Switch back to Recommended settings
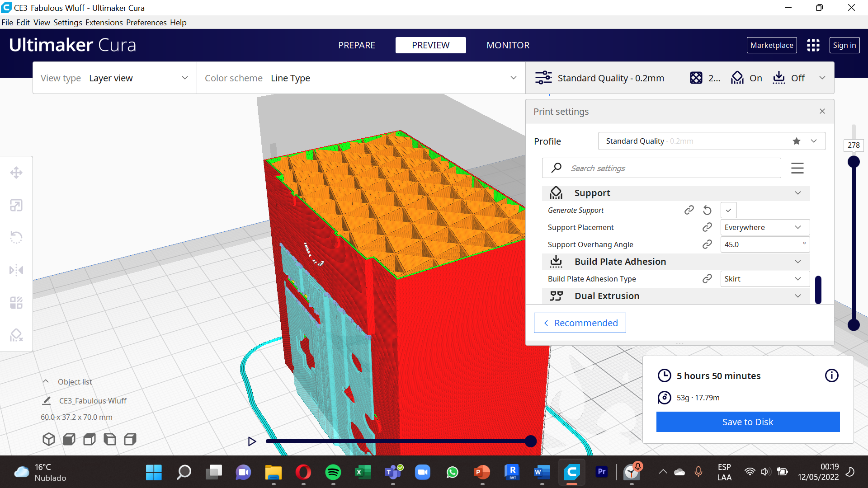This screenshot has height=488, width=868. click(580, 323)
